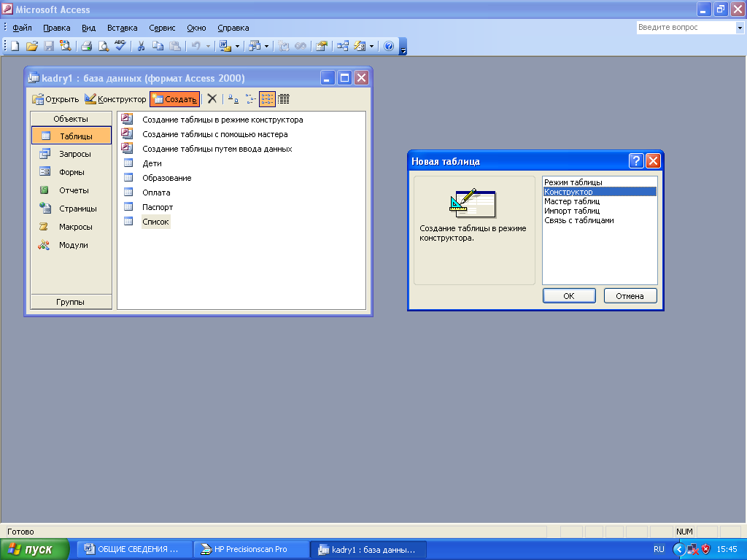Screen dimensions: 747x560
Task: Open Print Preview from toolbar
Action: click(103, 46)
